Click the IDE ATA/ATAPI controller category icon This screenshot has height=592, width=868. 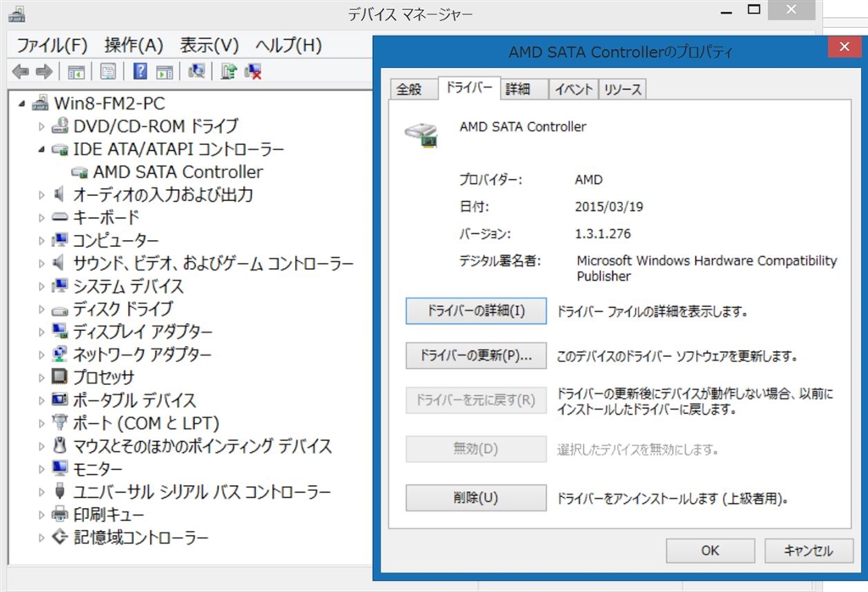coord(60,149)
